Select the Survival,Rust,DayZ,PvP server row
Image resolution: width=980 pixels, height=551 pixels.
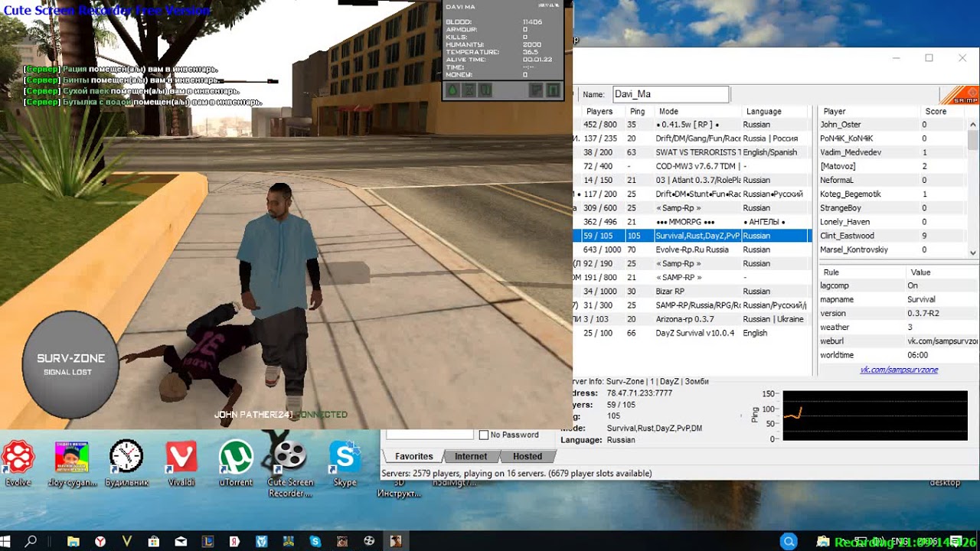(x=692, y=236)
